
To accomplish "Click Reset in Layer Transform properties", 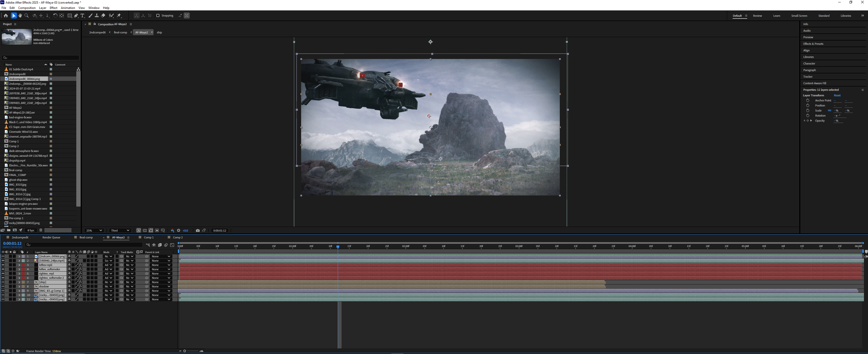I will [837, 95].
